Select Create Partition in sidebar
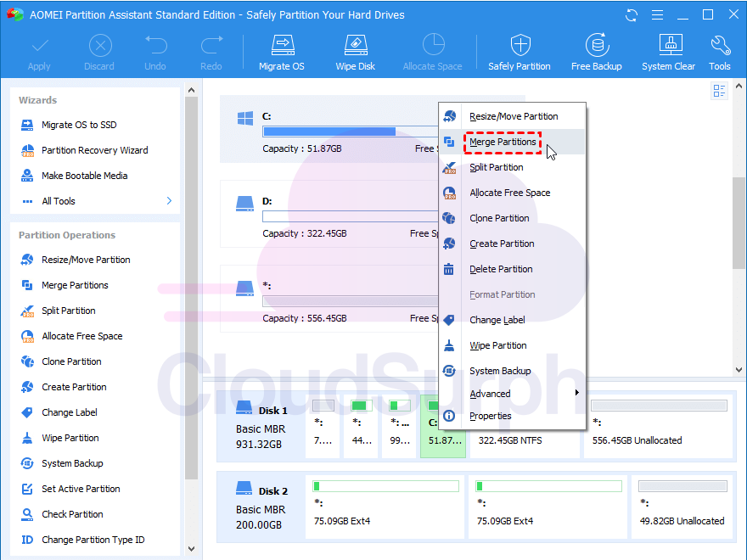 coord(64,387)
